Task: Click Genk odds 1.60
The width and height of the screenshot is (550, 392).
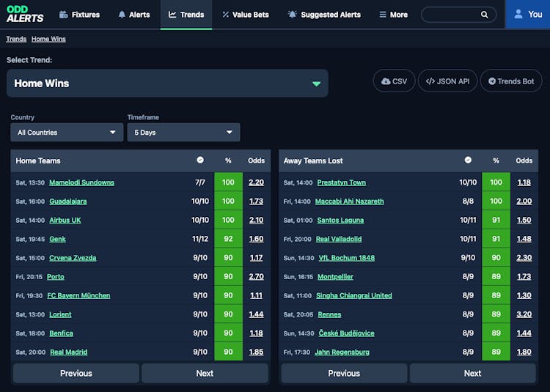Action: coord(257,240)
